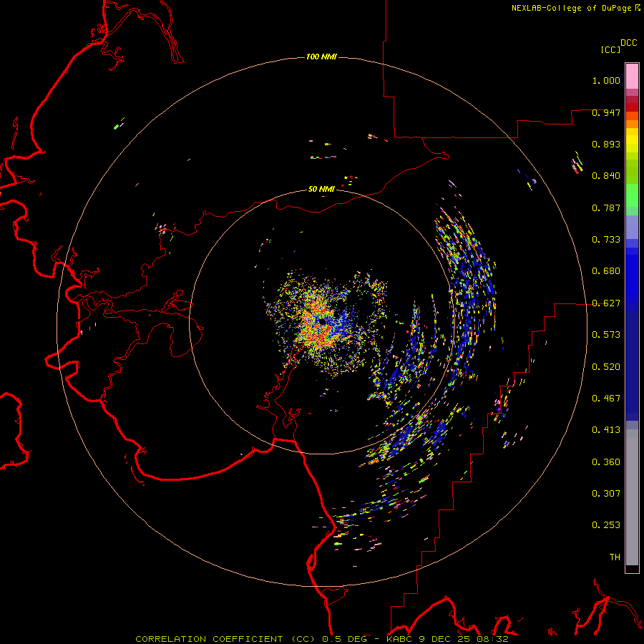Image resolution: width=644 pixels, height=644 pixels.
Task: Click the 100 NMI range ring label
Action: click(321, 57)
